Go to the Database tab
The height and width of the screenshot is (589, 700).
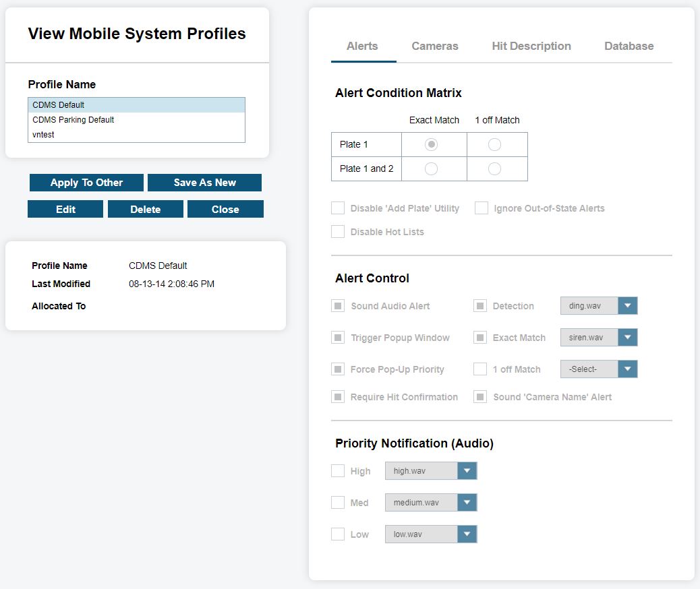[x=629, y=46]
